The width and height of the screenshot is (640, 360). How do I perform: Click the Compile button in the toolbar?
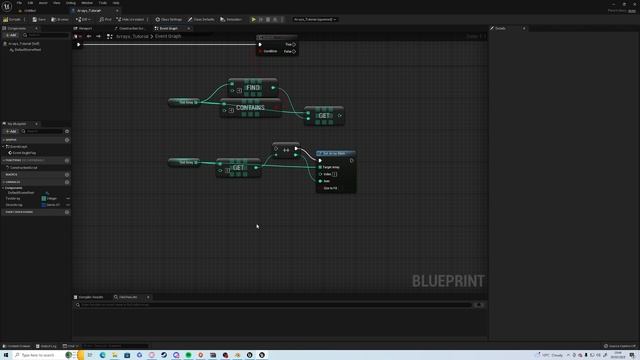(12, 19)
